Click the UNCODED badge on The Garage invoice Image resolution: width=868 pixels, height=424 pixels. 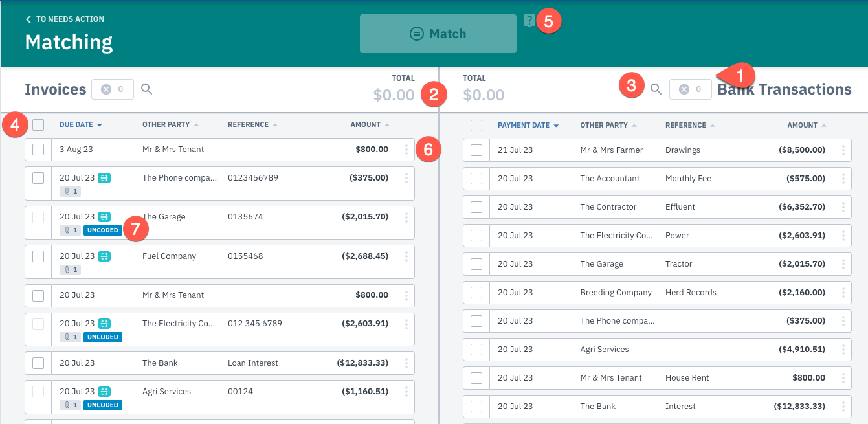(102, 230)
